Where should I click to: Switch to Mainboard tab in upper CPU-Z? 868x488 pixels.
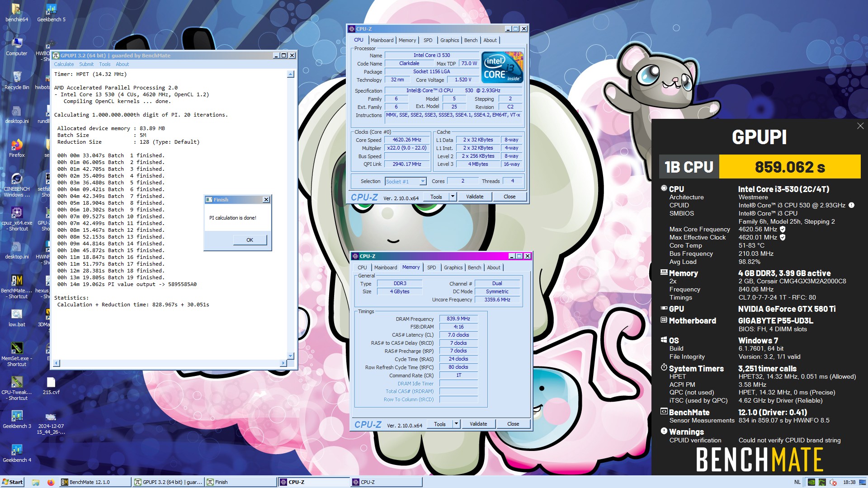(x=382, y=40)
